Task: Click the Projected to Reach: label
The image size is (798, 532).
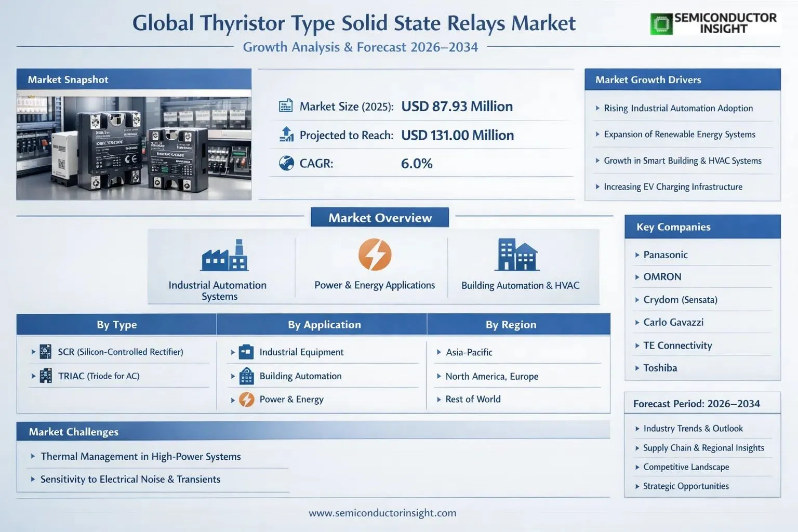Action: 347,135
